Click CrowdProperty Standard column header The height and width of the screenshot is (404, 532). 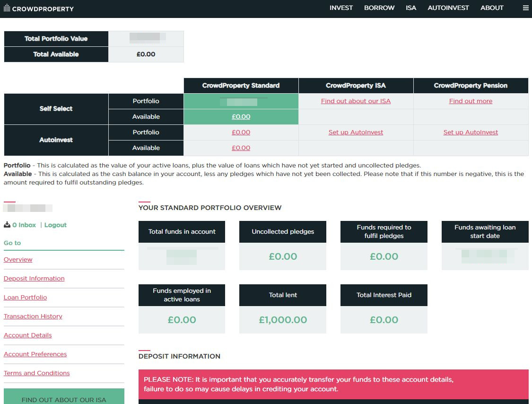click(x=241, y=86)
